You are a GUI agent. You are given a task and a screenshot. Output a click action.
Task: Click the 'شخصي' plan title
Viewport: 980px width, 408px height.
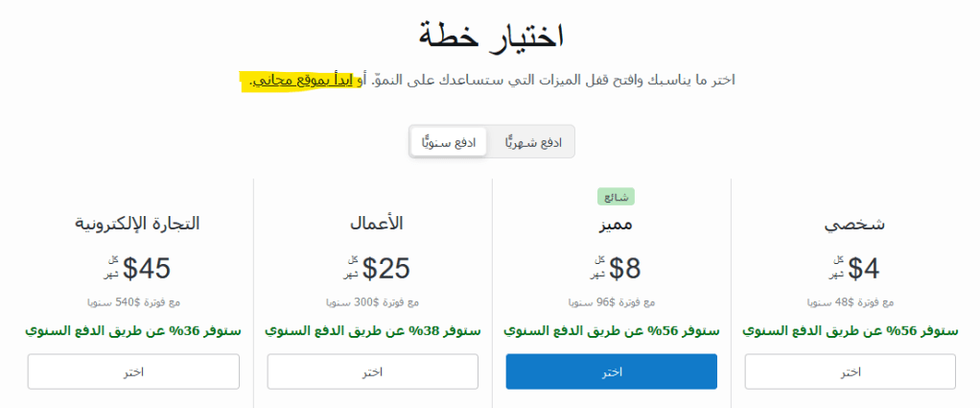click(x=854, y=225)
